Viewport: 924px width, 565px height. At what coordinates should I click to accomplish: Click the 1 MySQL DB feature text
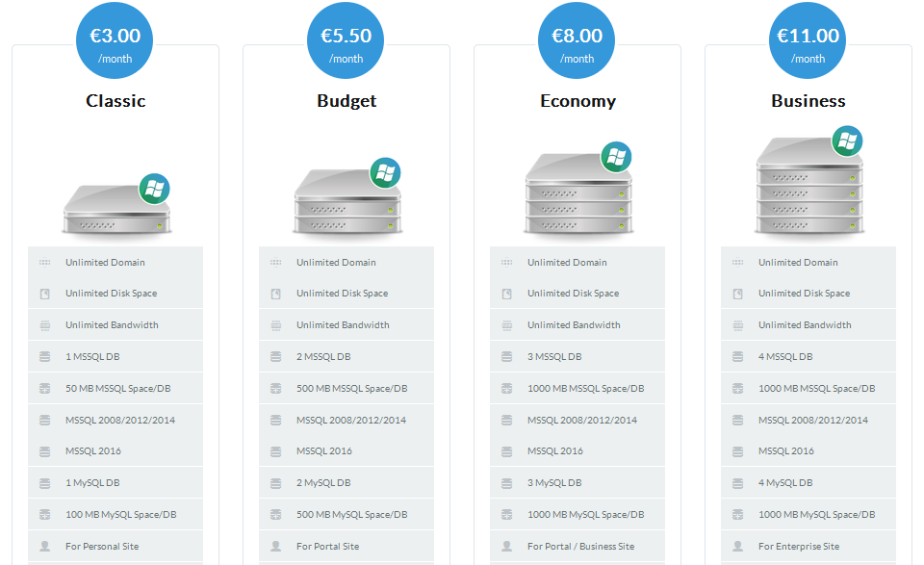point(92,483)
